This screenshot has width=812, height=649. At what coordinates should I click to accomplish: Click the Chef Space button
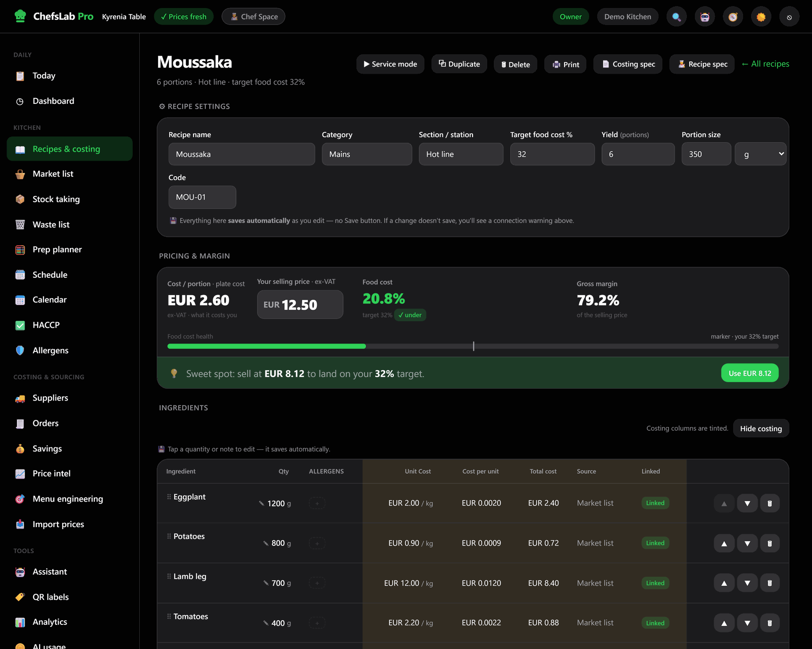coord(254,17)
